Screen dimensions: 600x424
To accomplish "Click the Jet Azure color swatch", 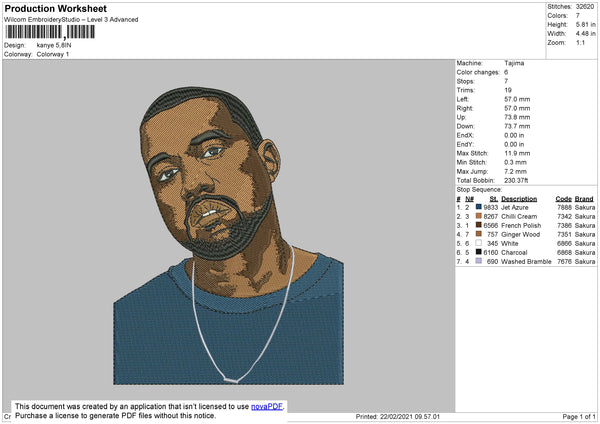I will pos(478,207).
